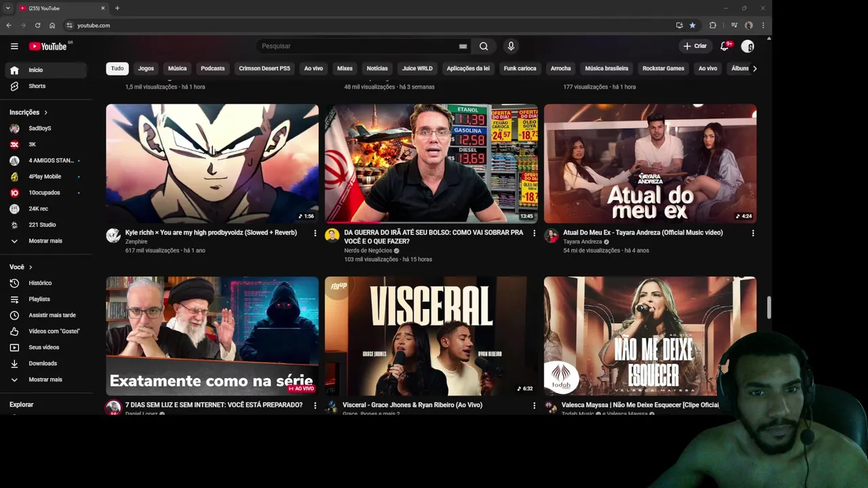Open Atual Do Meu Ex video title

pyautogui.click(x=643, y=232)
